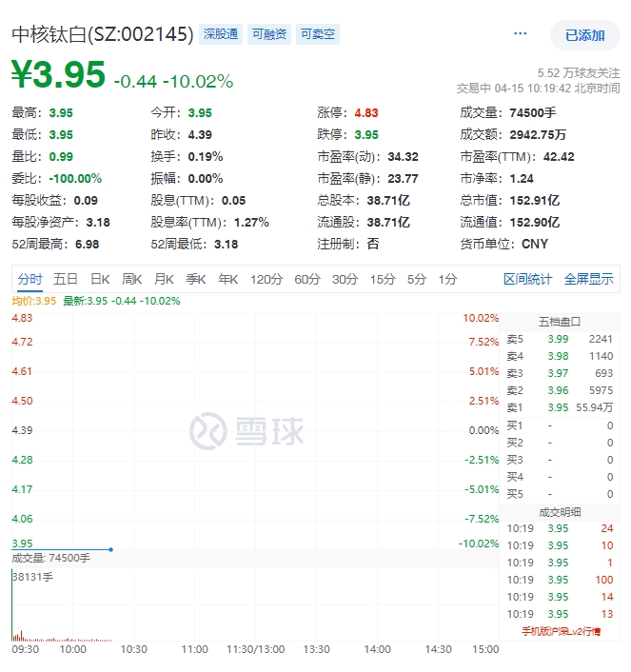Click the stock title 中核钛白(SZ:002145)
The width and height of the screenshot is (631, 672).
click(x=103, y=34)
